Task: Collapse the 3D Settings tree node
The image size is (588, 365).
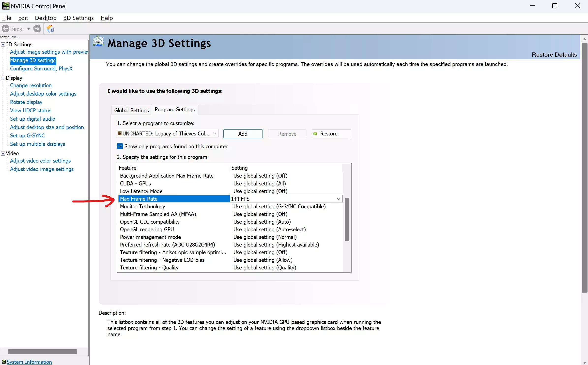Action: pos(3,45)
